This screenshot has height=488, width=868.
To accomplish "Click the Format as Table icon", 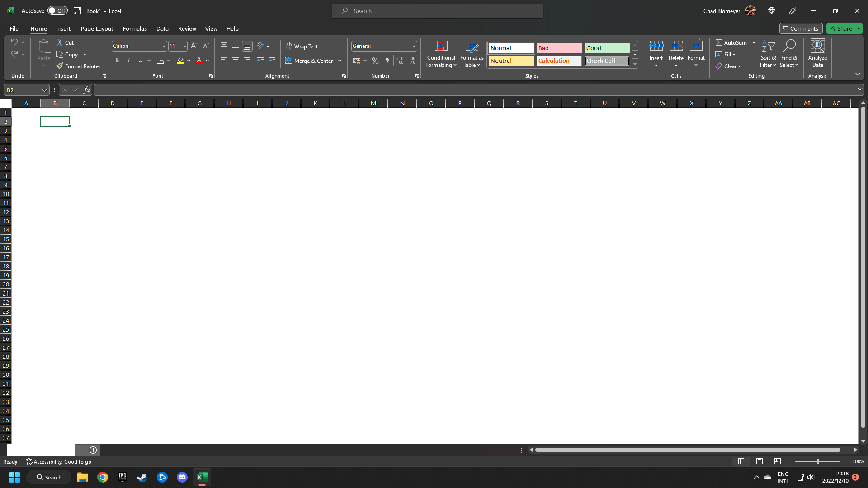I will click(x=472, y=47).
